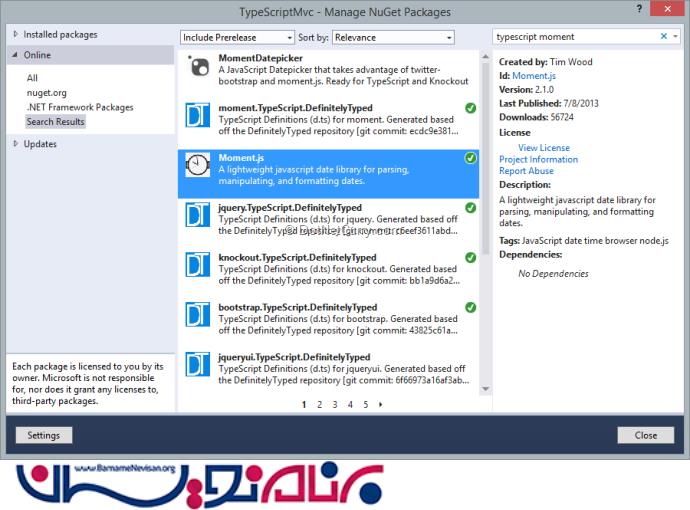Click the package list scrollbar thumb
690x510 pixels.
(x=485, y=158)
